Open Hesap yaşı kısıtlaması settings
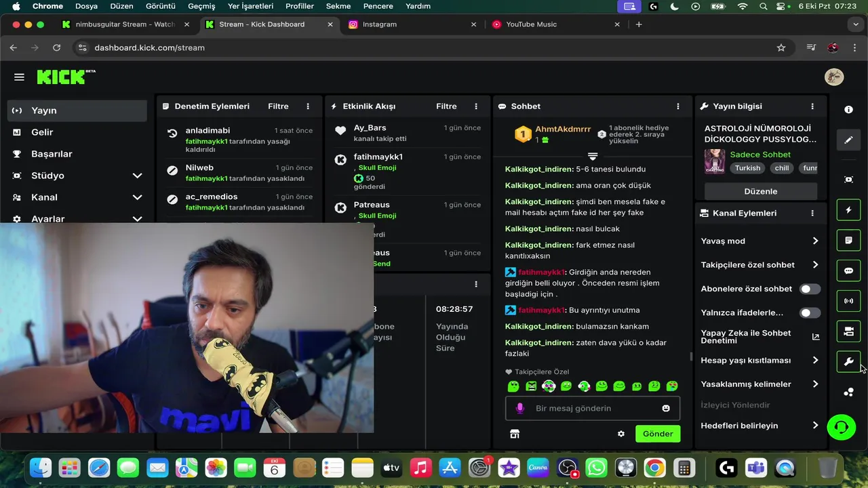This screenshot has width=868, height=488. point(760,361)
